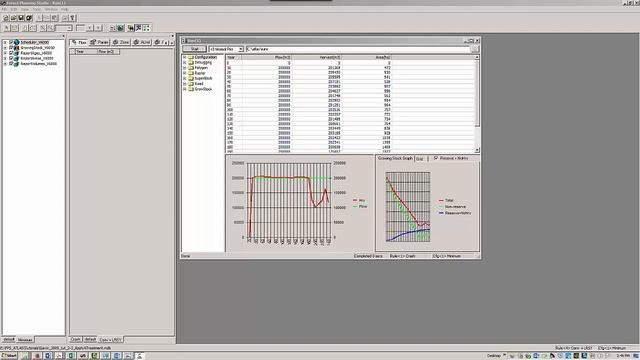Switch to the Conv + LRSY bottom tab

click(110, 340)
